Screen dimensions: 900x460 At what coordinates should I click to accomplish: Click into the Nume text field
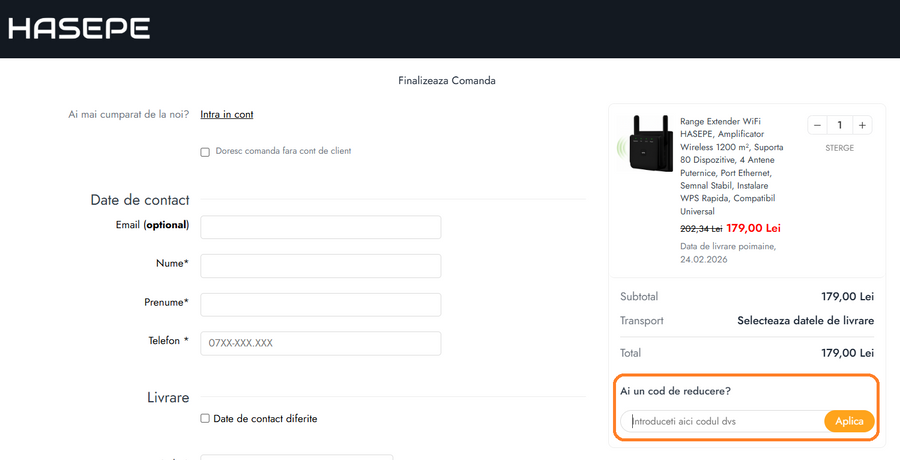tap(320, 266)
